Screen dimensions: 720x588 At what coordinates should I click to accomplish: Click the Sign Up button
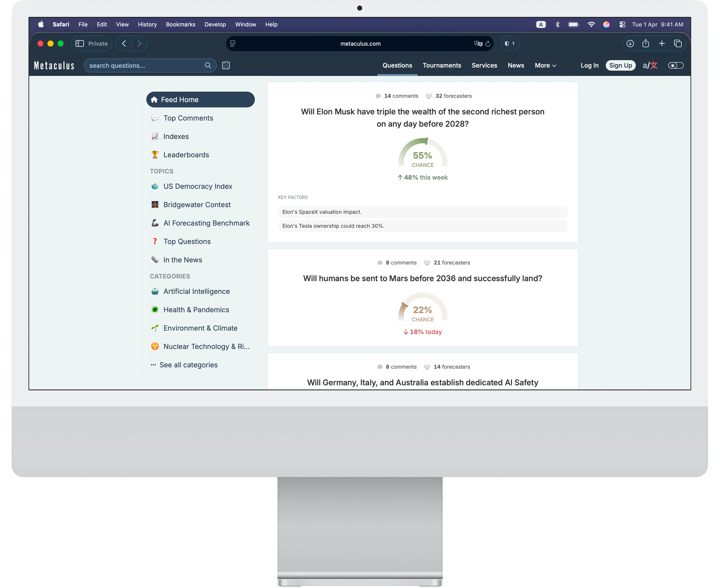point(620,65)
